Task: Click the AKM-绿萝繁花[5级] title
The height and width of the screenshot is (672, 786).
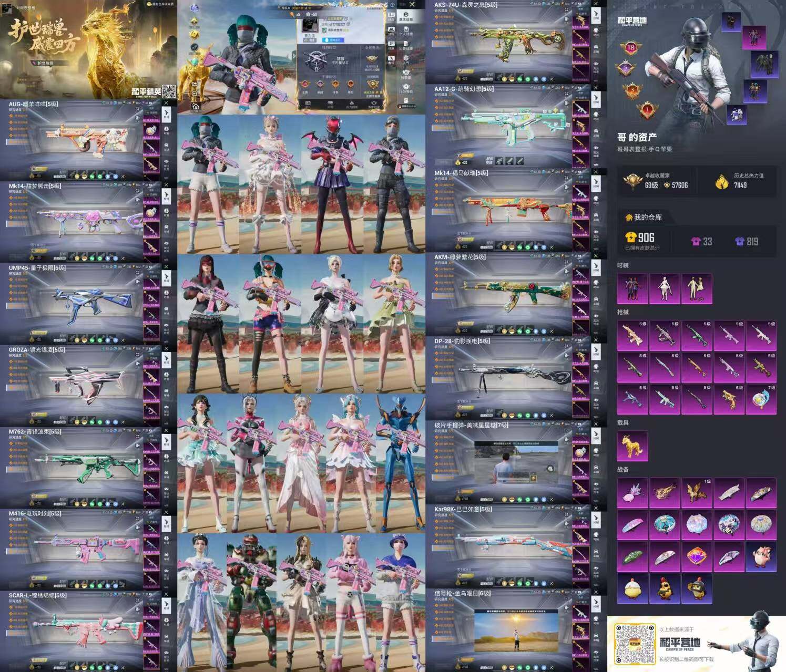Action: tap(460, 257)
